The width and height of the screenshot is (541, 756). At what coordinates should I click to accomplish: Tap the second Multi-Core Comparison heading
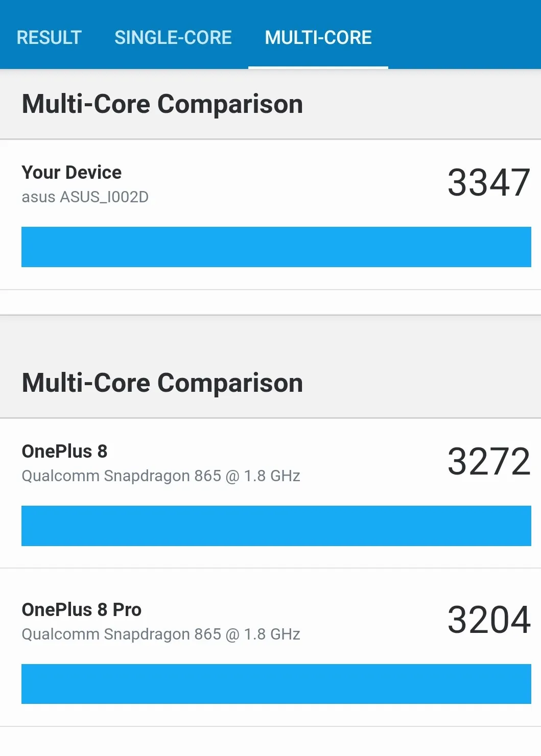pyautogui.click(x=162, y=383)
